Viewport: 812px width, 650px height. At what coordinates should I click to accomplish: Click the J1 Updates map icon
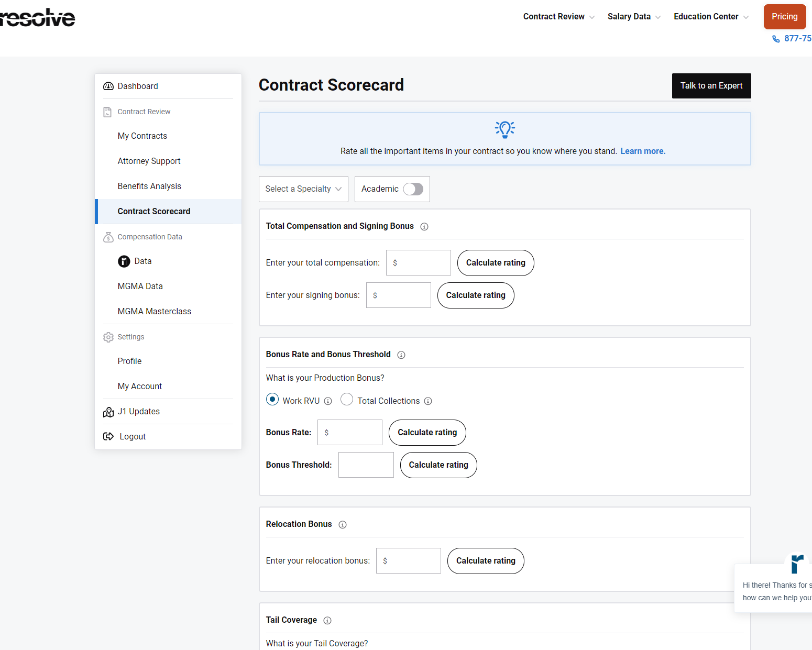click(108, 412)
